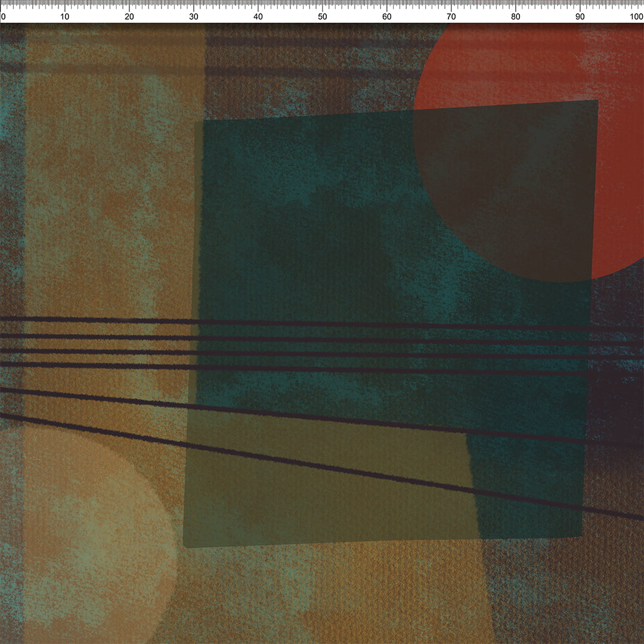
Task: Click the 10 mark on the ruler
Action: 65,16
